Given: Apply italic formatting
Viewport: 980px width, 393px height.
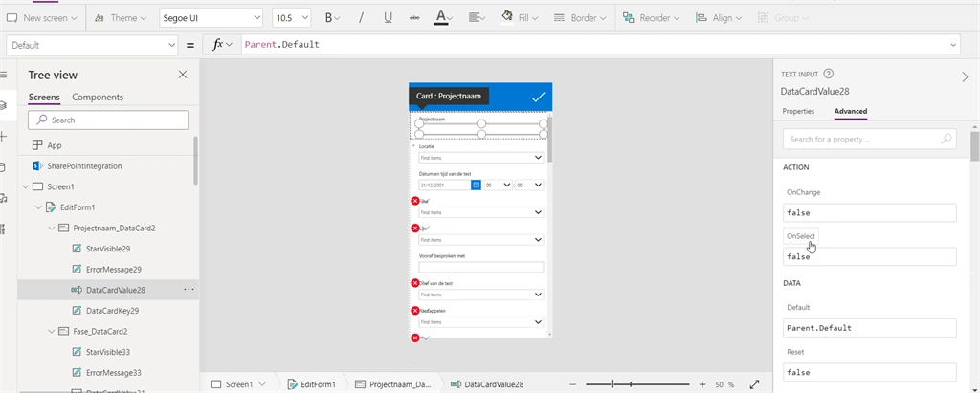Looking at the screenshot, I should click(x=361, y=18).
